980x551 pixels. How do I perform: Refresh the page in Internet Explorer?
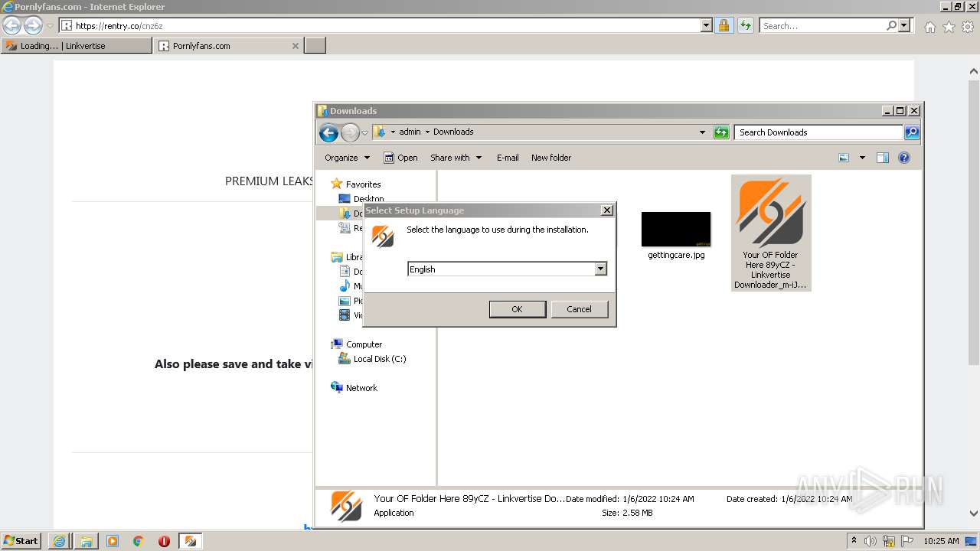(x=746, y=25)
